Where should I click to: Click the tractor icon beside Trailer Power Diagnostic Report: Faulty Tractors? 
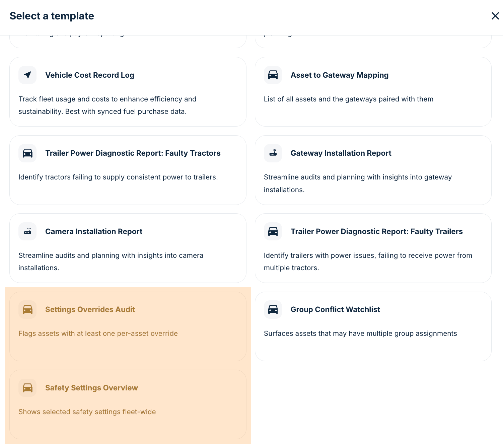coord(27,153)
